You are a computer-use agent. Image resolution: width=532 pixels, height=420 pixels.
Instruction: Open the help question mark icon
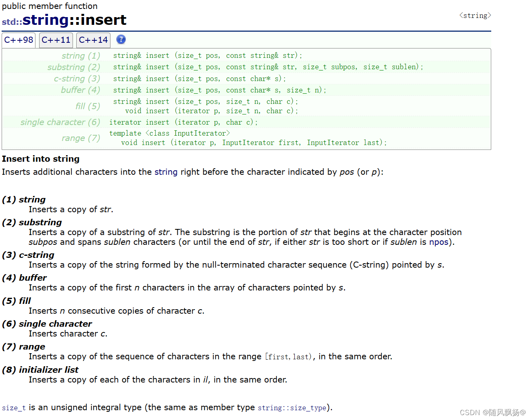[121, 40]
